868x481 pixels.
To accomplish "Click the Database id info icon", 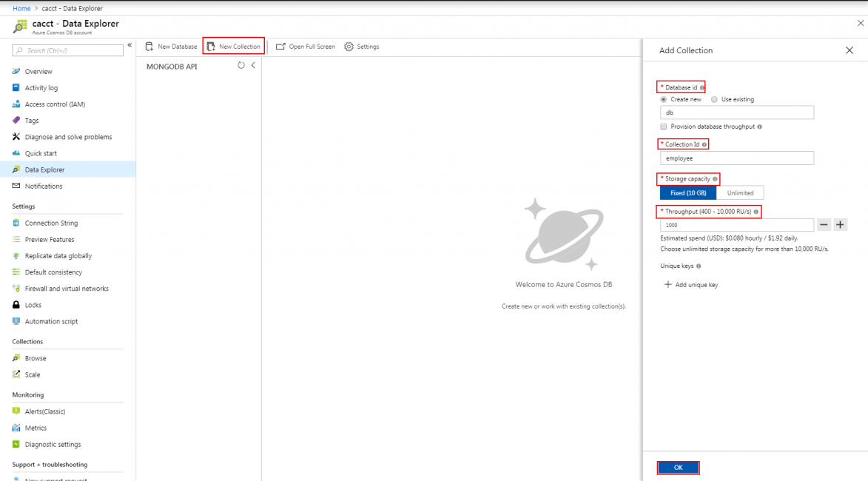I will (x=702, y=88).
